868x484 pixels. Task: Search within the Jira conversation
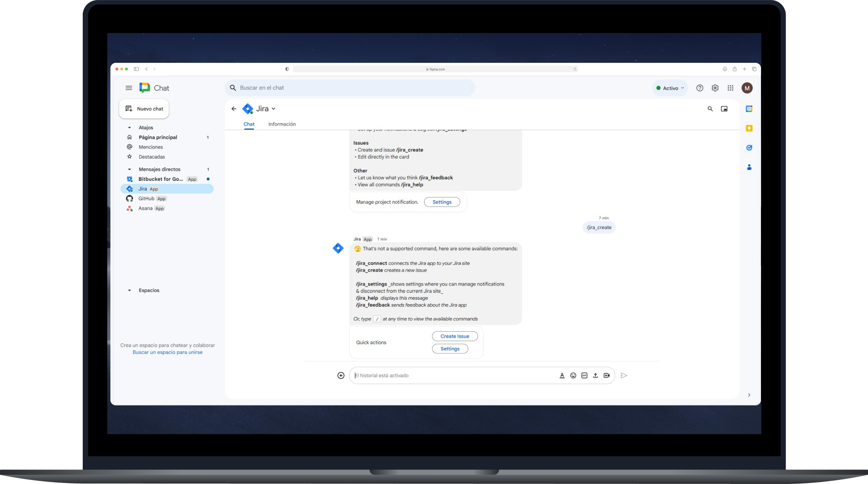point(710,109)
